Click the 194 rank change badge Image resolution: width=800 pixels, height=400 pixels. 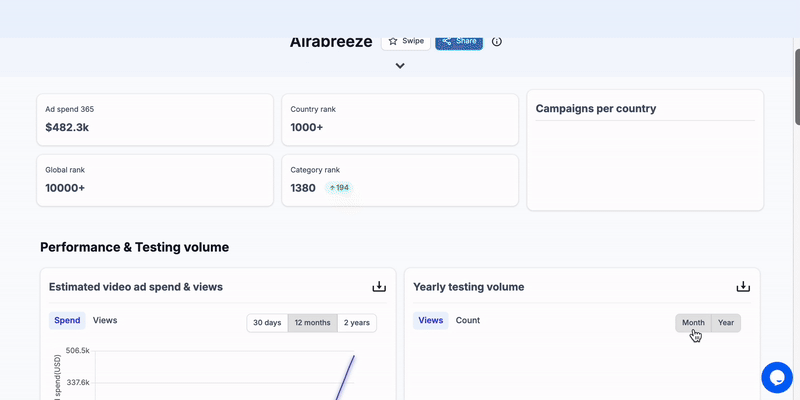[x=339, y=188]
